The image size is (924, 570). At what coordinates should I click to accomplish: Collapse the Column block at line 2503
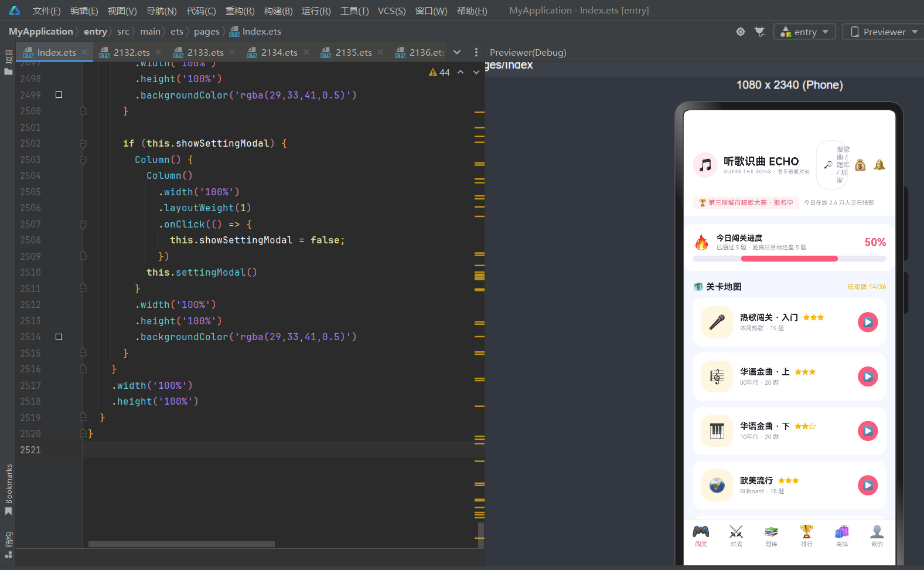(83, 160)
